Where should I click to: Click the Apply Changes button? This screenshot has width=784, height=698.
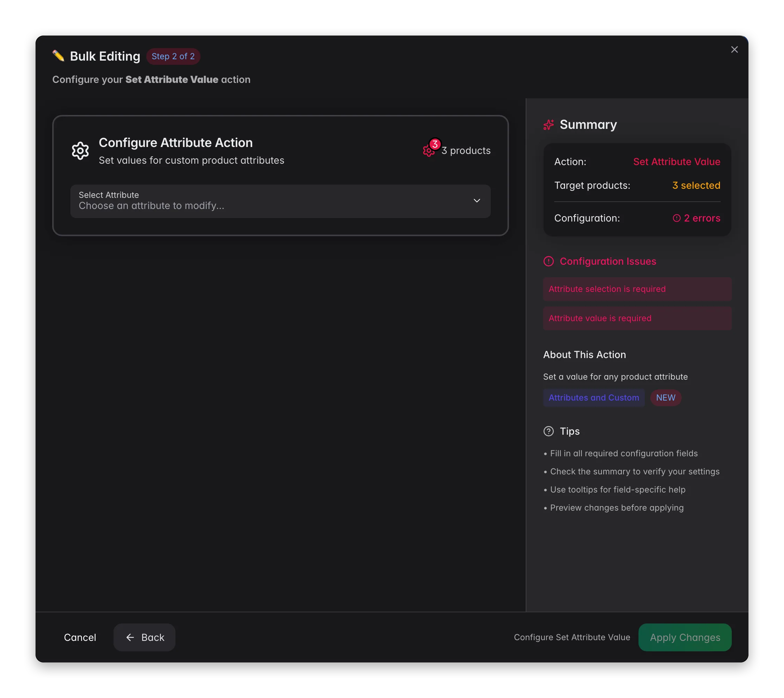pyautogui.click(x=685, y=637)
